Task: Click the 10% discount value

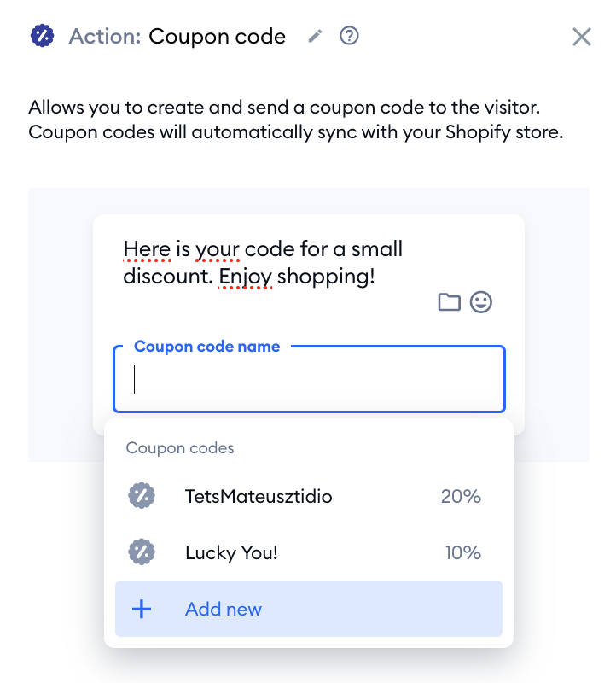Action: click(x=463, y=552)
